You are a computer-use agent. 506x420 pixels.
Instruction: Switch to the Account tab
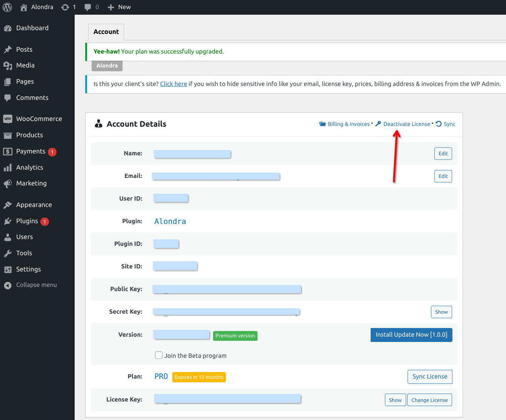[x=106, y=32]
